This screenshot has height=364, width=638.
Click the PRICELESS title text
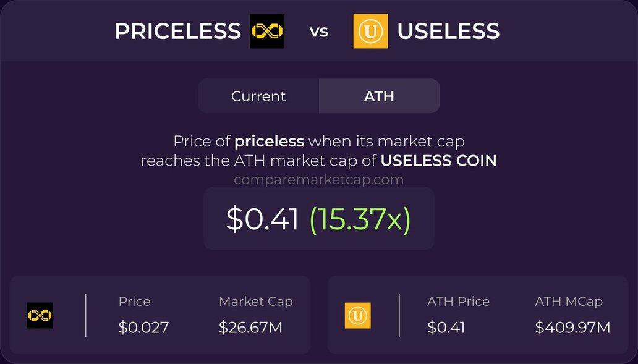tap(177, 31)
